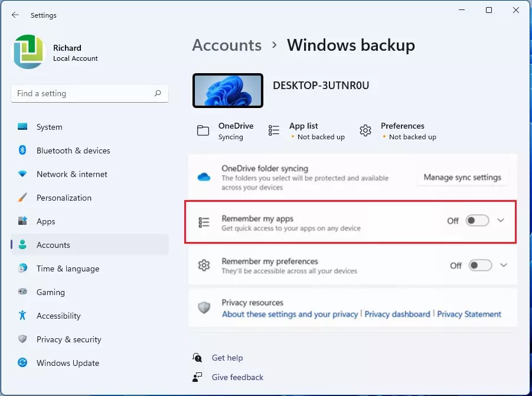
Task: Click the DESKTOP-3UTNR0U device name
Action: tap(321, 86)
